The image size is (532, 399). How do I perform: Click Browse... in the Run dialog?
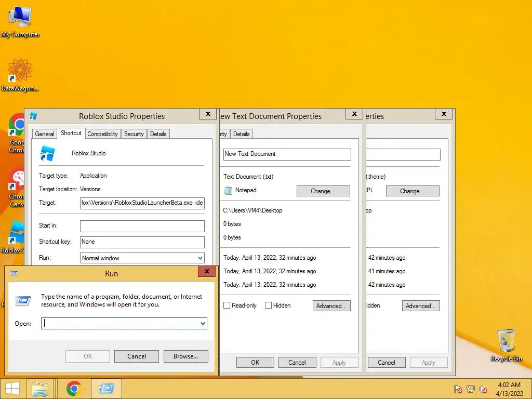click(185, 356)
